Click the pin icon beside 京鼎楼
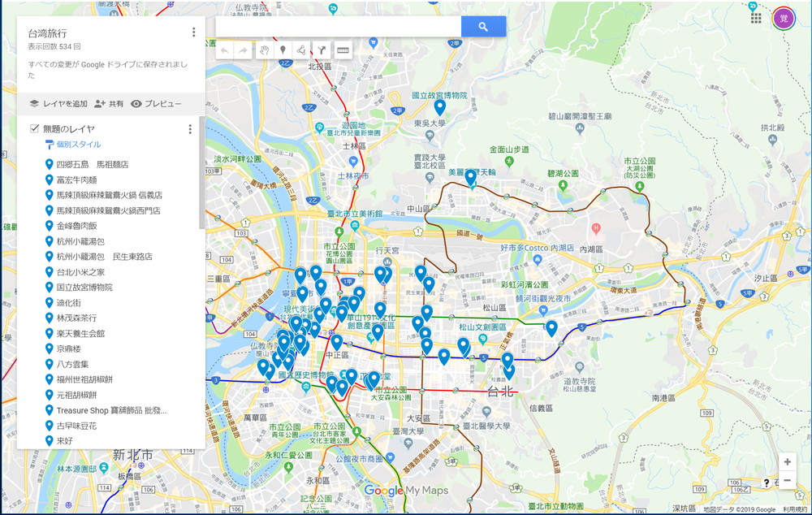Screen dimensions: 812x515 [50, 348]
